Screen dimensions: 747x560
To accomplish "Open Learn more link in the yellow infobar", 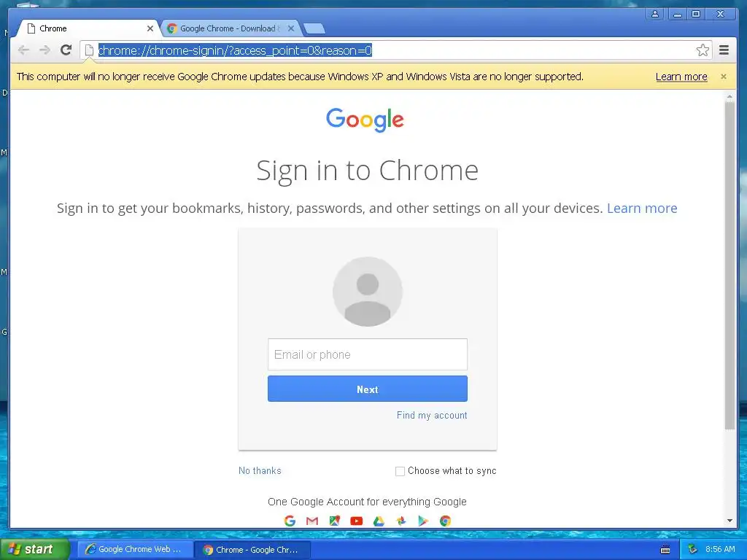I will (x=681, y=77).
